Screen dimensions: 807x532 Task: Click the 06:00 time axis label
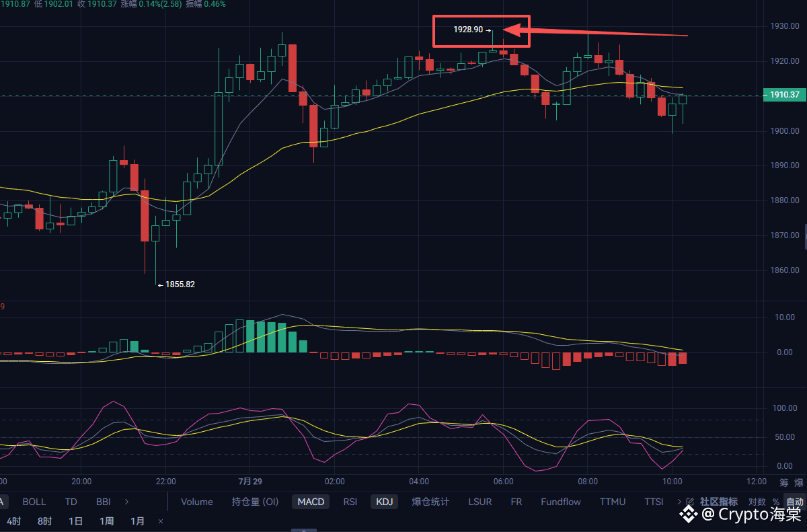click(x=503, y=482)
